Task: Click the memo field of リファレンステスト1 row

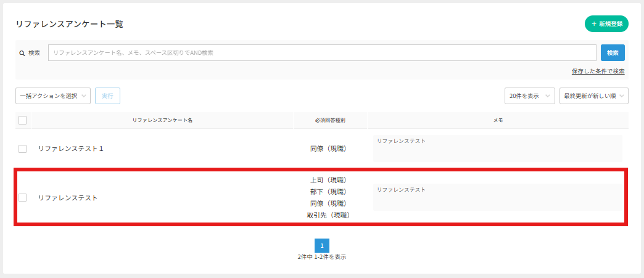Action: pyautogui.click(x=497, y=149)
